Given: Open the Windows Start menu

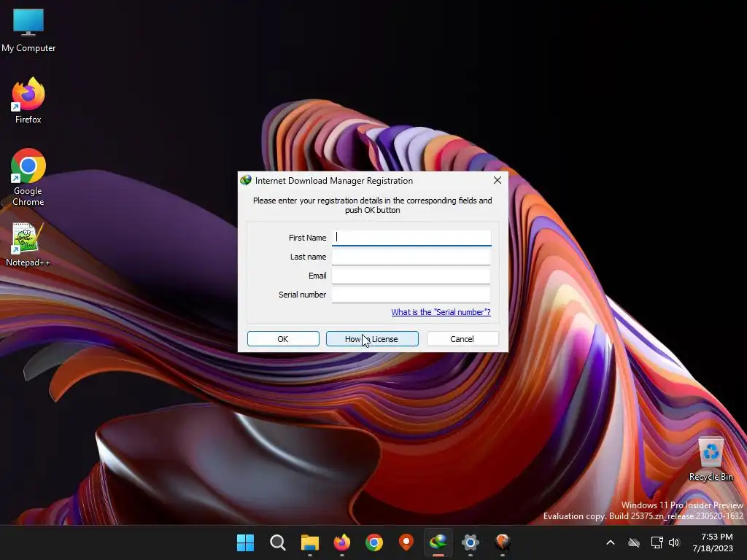Looking at the screenshot, I should pos(246,542).
